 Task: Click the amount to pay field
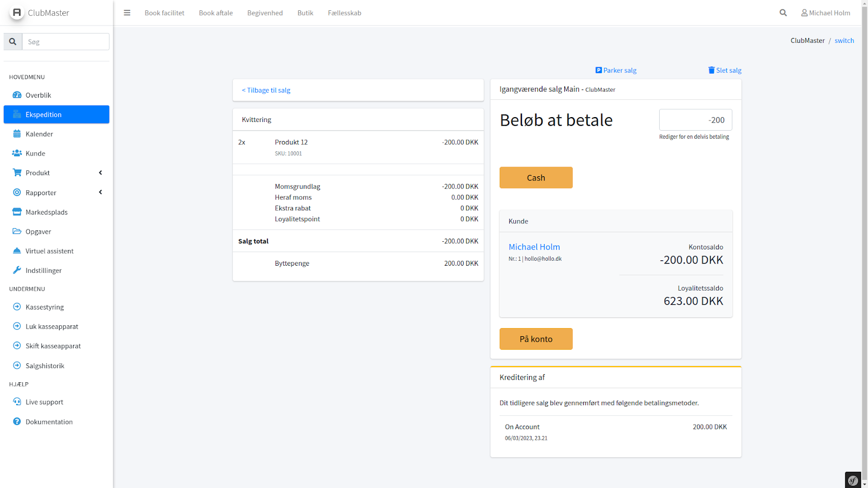pos(695,120)
